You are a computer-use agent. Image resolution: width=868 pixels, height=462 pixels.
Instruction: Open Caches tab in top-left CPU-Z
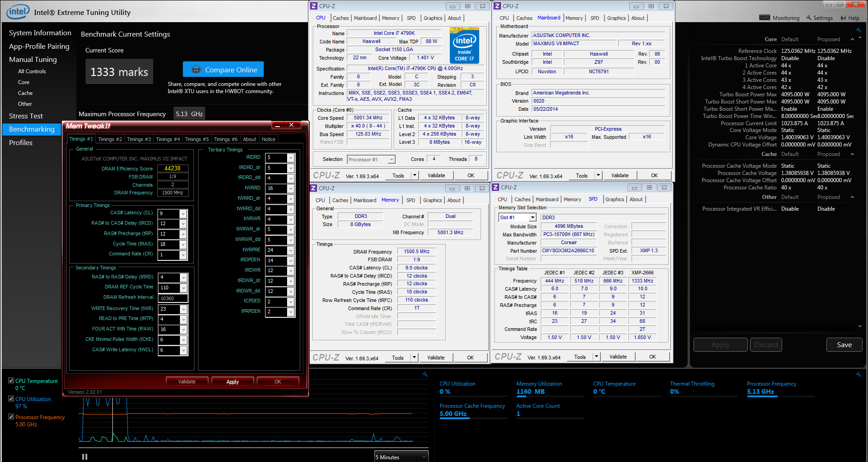(x=340, y=18)
